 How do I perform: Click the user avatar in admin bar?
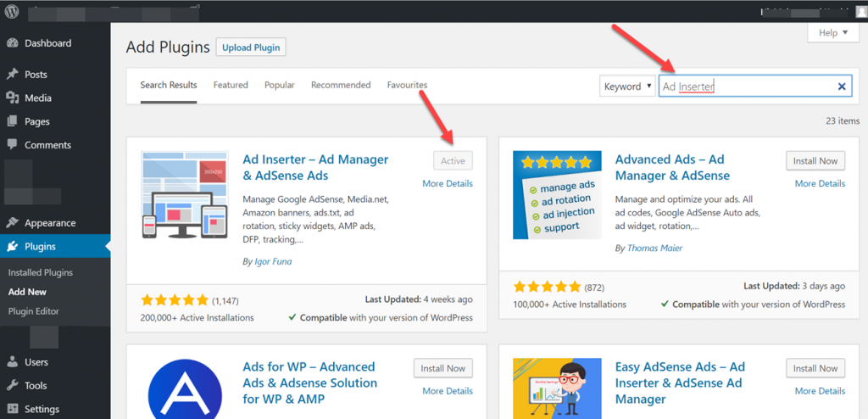point(861,11)
